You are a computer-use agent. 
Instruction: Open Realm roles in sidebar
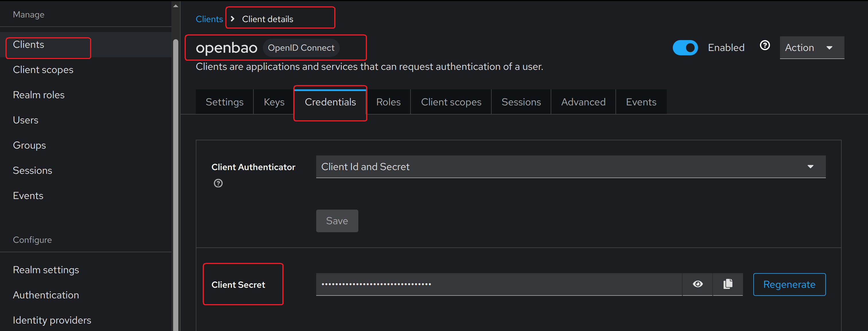point(39,95)
